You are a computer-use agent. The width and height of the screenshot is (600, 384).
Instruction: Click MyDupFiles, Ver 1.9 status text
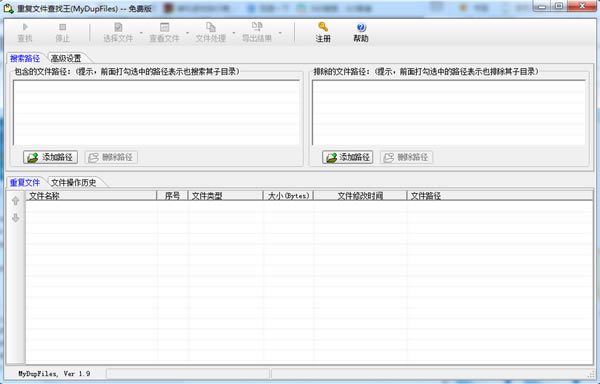(x=54, y=373)
